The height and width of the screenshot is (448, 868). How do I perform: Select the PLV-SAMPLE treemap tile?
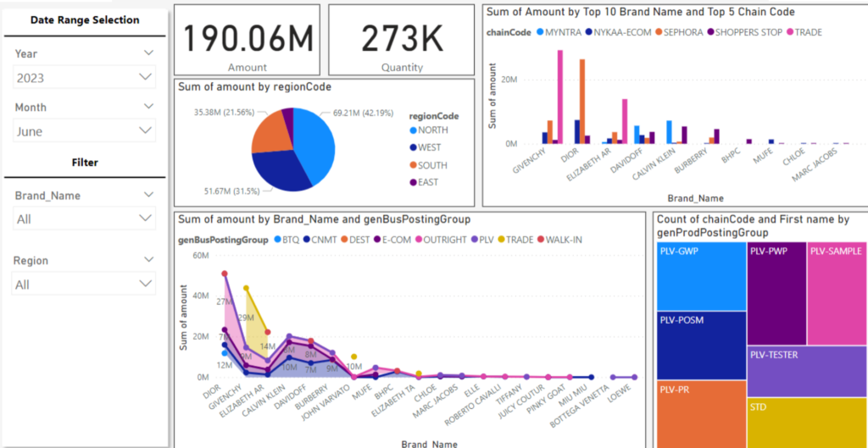click(x=837, y=294)
